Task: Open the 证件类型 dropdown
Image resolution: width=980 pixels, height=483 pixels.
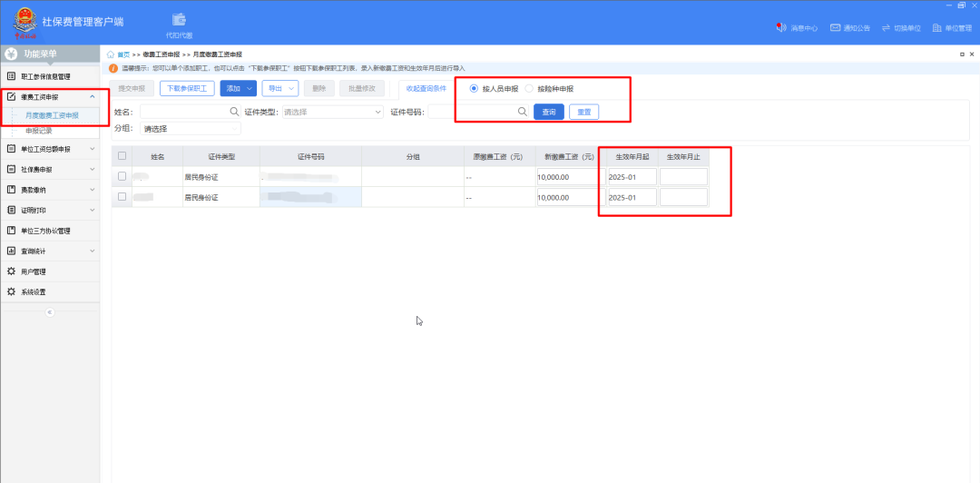Action: pos(332,112)
